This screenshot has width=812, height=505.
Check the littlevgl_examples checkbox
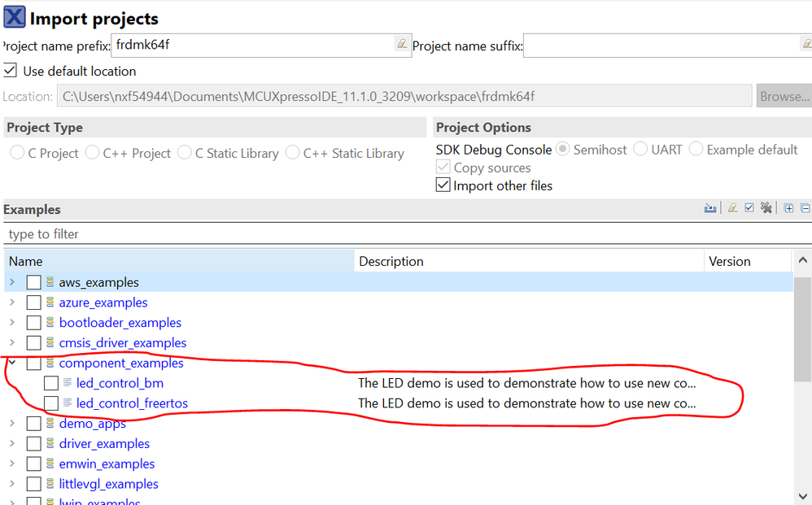(33, 485)
